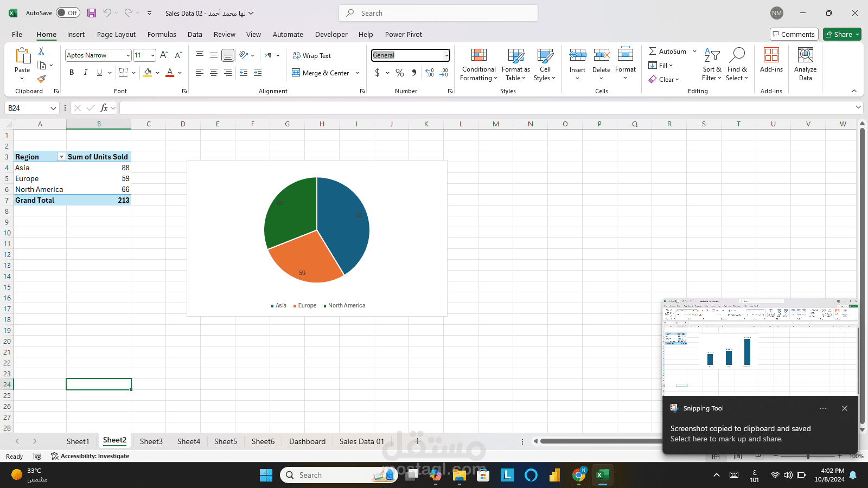The width and height of the screenshot is (868, 488).
Task: Increase font size with larger A icon
Action: [x=164, y=55]
